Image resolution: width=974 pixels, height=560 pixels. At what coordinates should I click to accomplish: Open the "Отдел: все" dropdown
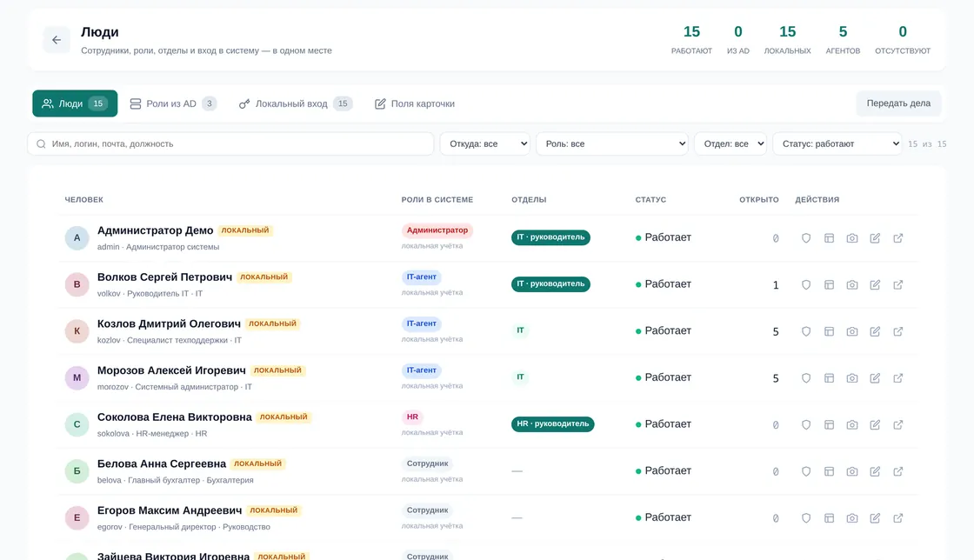point(730,143)
